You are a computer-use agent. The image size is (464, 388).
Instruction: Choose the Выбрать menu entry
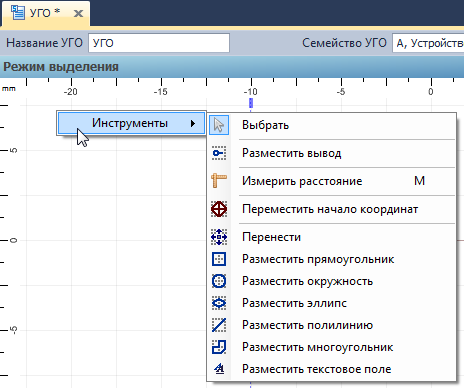coord(331,125)
